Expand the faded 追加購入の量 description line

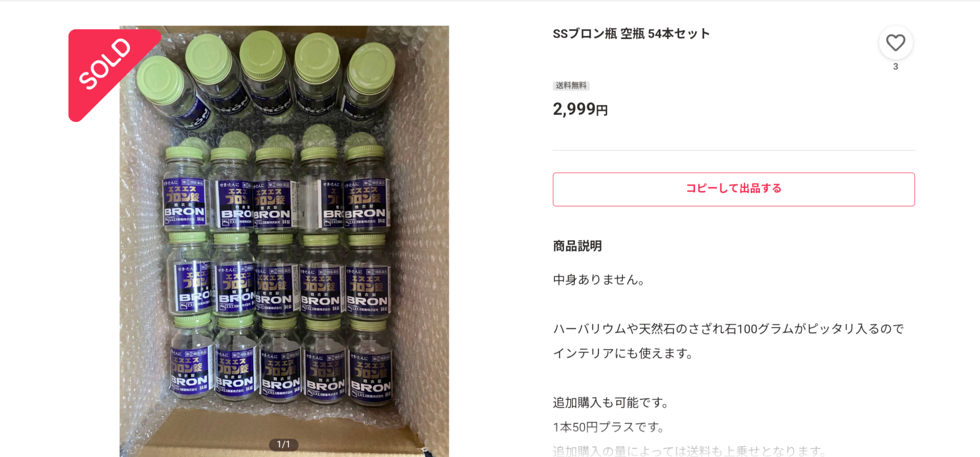[x=689, y=451]
